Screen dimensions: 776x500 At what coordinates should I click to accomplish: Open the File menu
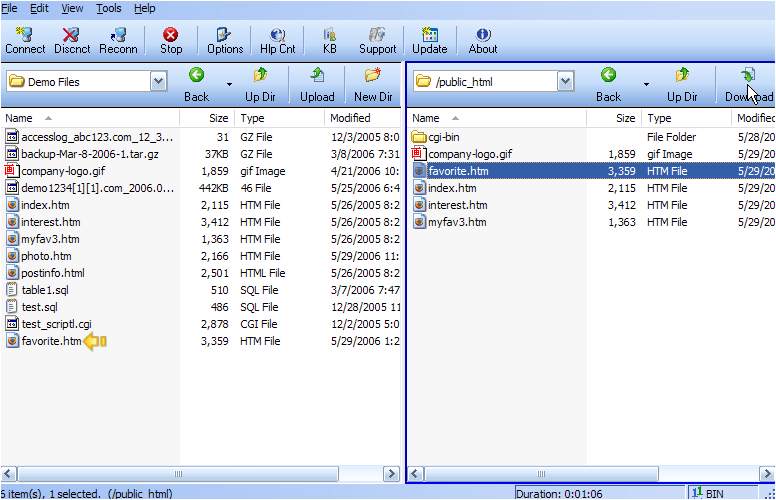coord(9,8)
